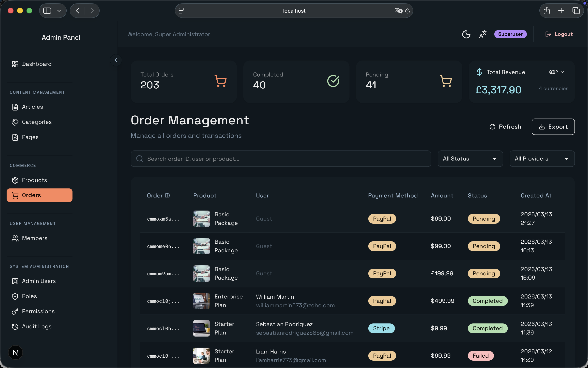The height and width of the screenshot is (368, 588).
Task: Go to Admin Users
Action: pyautogui.click(x=40, y=281)
